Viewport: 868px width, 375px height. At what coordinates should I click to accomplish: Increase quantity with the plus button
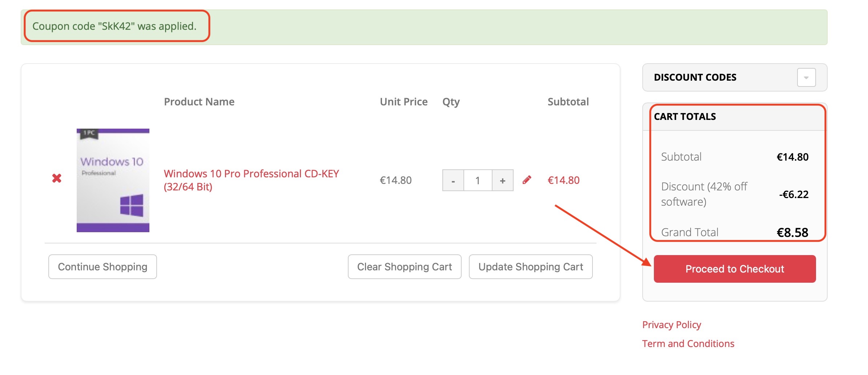pos(503,180)
